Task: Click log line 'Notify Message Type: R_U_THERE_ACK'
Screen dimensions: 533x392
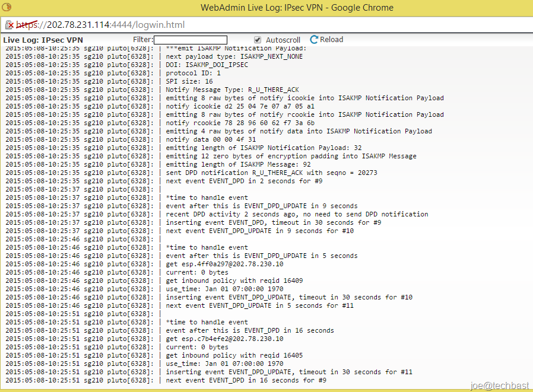Action: 232,90
